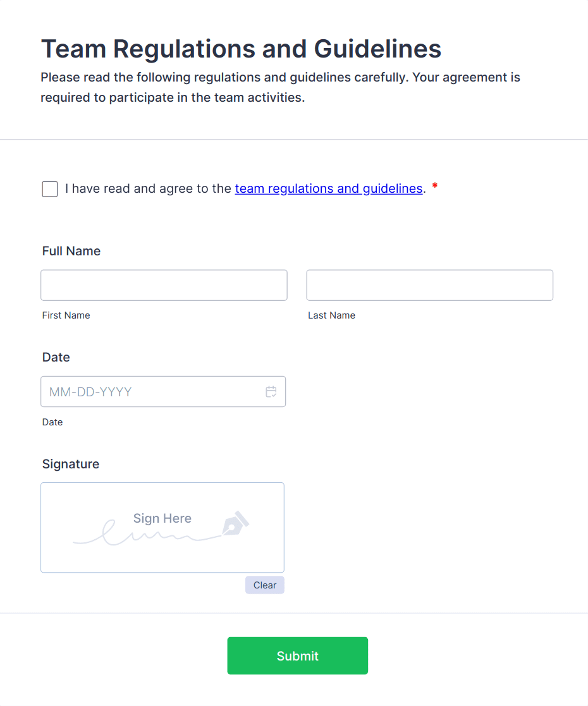Image resolution: width=588 pixels, height=706 pixels.
Task: Click the red required asterisk
Action: (435, 187)
